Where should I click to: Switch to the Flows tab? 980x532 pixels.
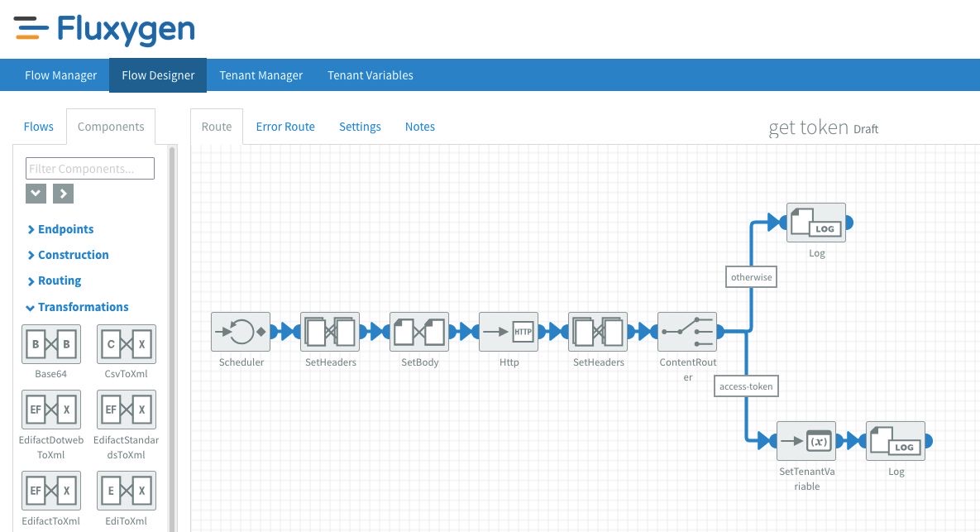tap(39, 127)
